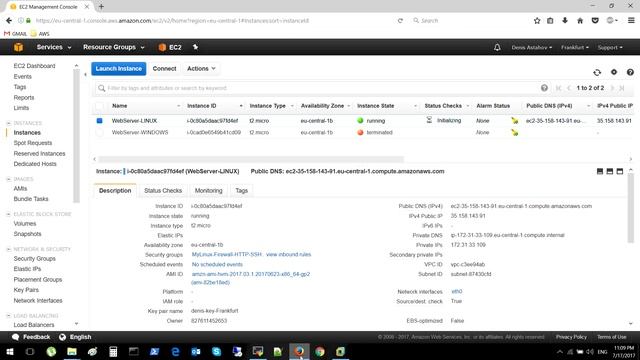Viewport: 640px width, 360px height.
Task: Click the alarm icon for WebServer-LINUX
Action: coord(515,120)
